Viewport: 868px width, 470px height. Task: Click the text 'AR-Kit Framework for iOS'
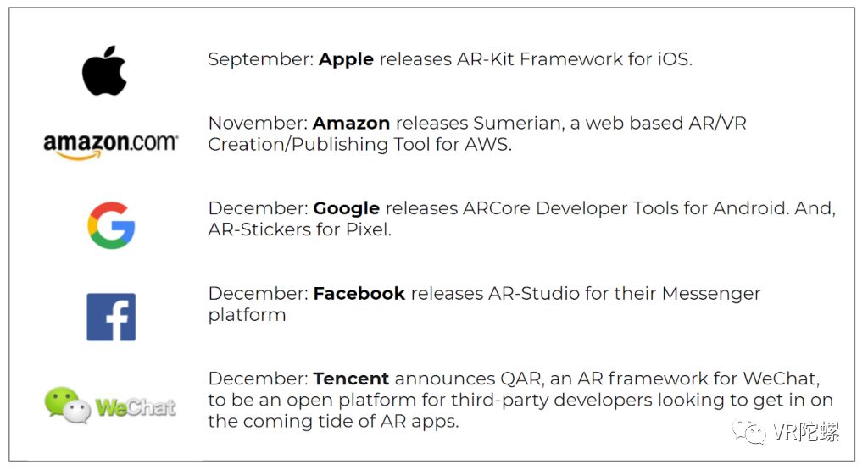[573, 59]
